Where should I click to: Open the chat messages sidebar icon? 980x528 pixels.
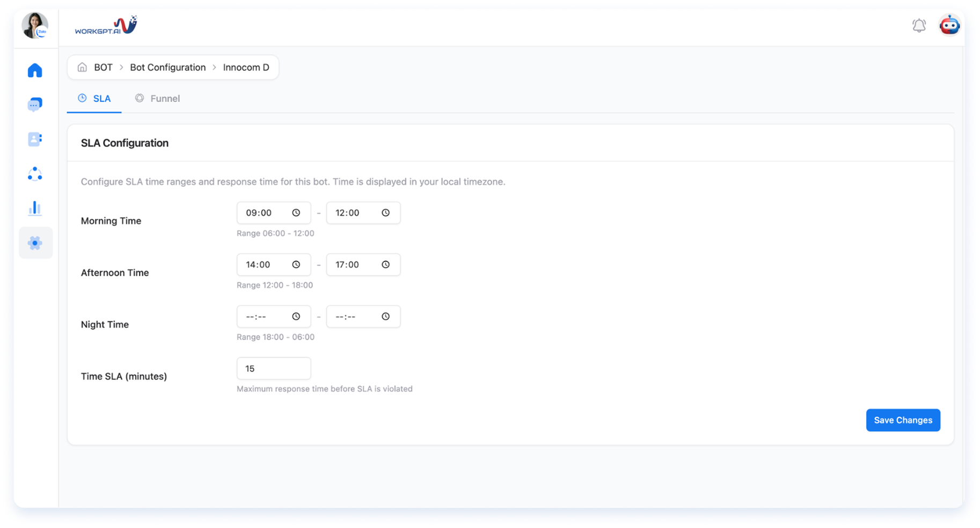(35, 104)
